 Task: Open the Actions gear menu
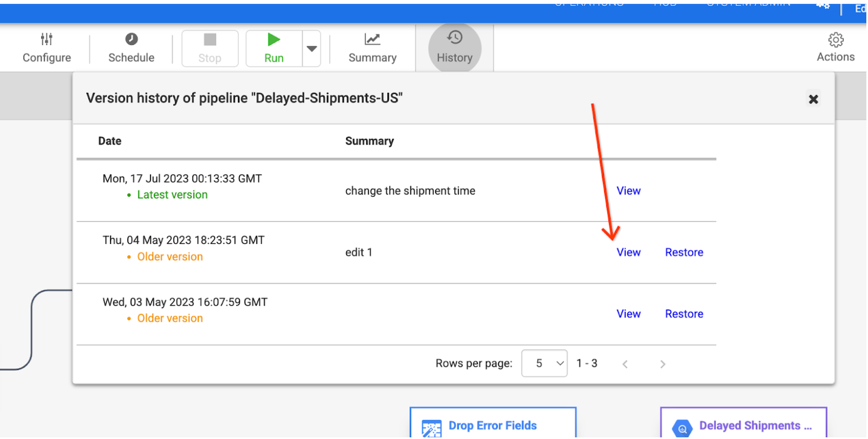(x=836, y=47)
